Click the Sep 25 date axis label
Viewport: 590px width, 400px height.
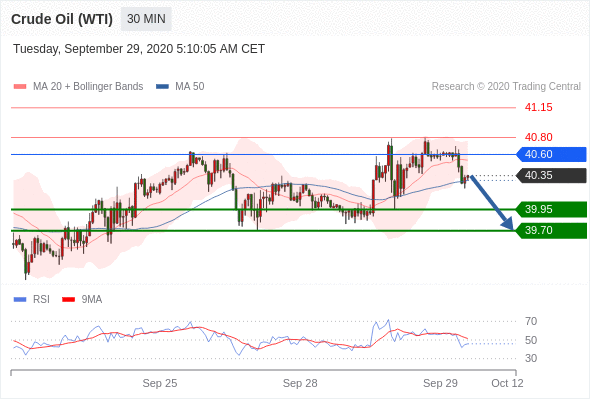160,383
